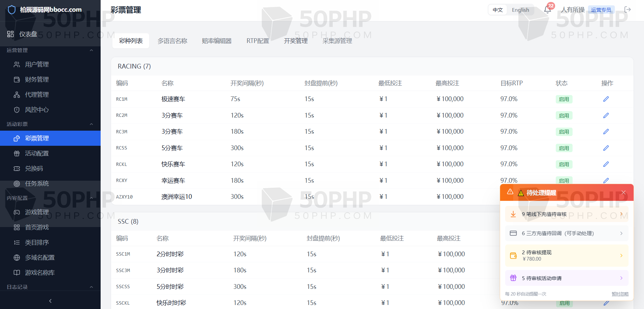Image resolution: width=644 pixels, height=309 pixels.
Task: Click the 启用 status of RC2M row
Action: point(564,116)
